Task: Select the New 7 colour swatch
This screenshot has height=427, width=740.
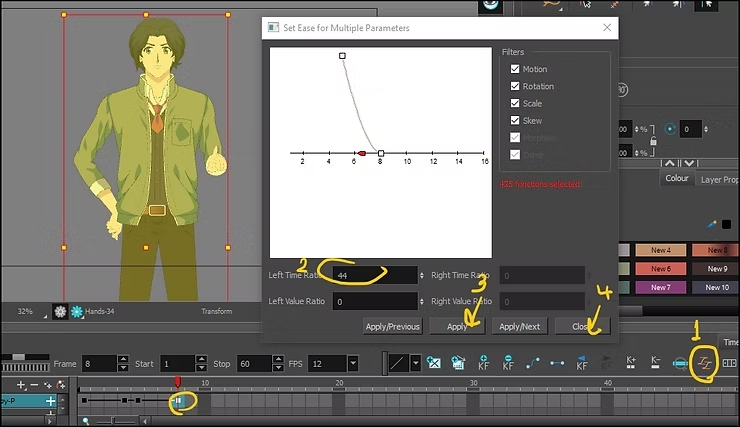Action: click(x=661, y=287)
